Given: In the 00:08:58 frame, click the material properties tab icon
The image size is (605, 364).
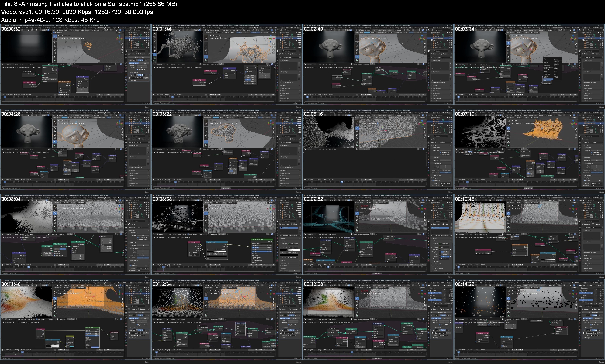Looking at the screenshot, I should (x=278, y=260).
